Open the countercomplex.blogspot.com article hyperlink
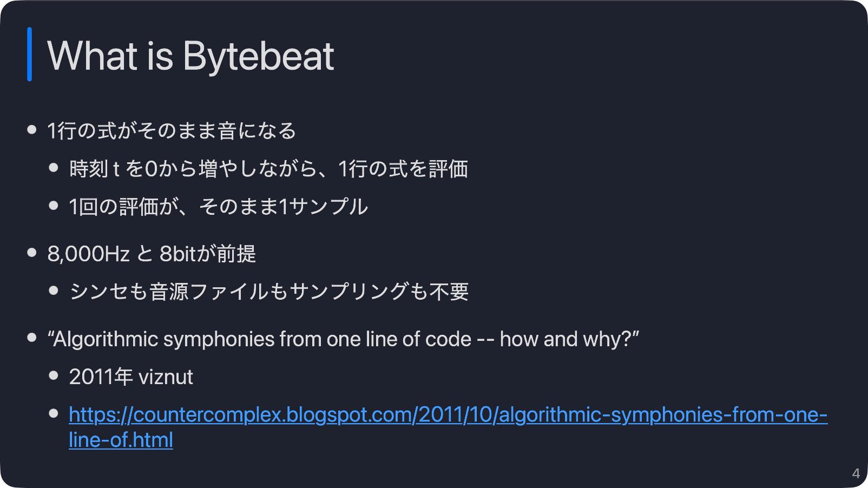Image resolution: width=868 pixels, height=488 pixels. (448, 415)
